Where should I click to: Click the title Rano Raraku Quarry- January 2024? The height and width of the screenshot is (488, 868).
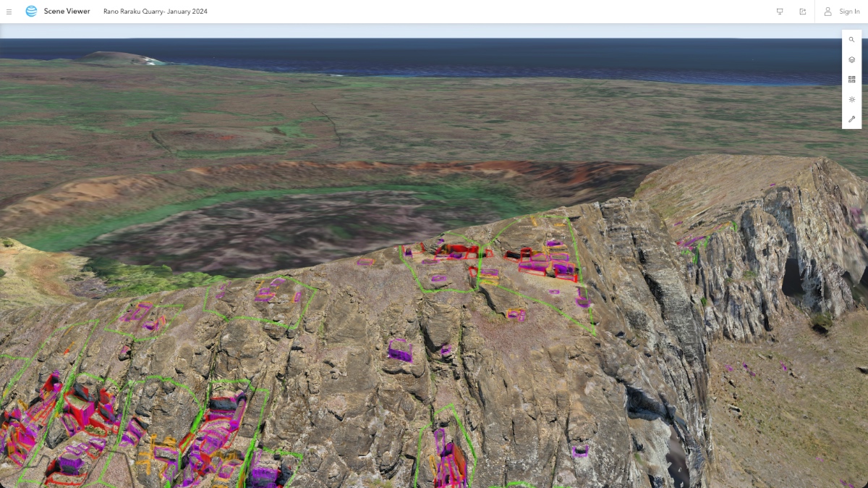156,12
